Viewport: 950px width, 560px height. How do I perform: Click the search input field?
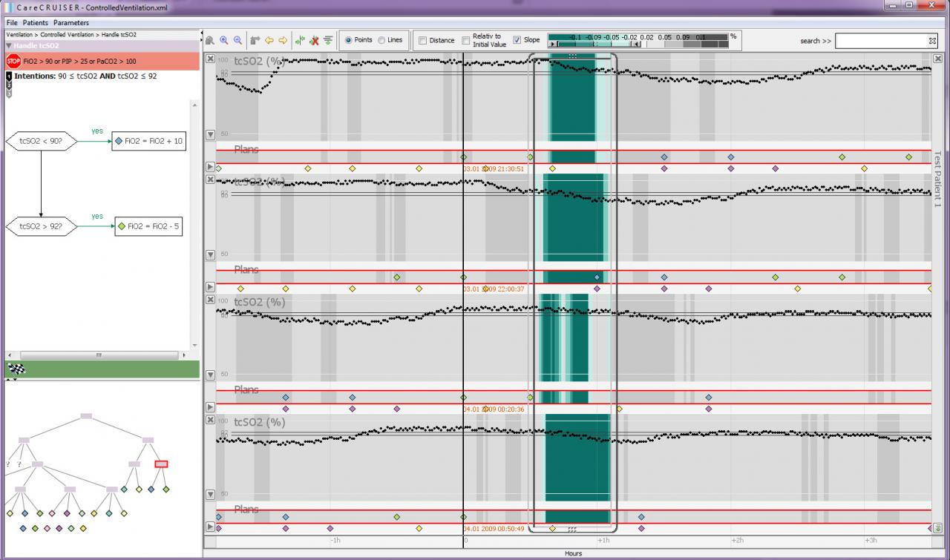(881, 41)
